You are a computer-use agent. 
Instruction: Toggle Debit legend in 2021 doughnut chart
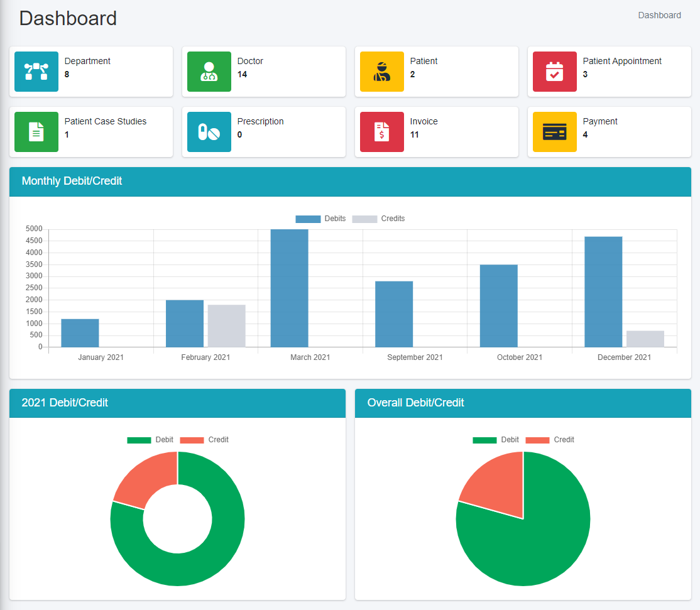150,440
